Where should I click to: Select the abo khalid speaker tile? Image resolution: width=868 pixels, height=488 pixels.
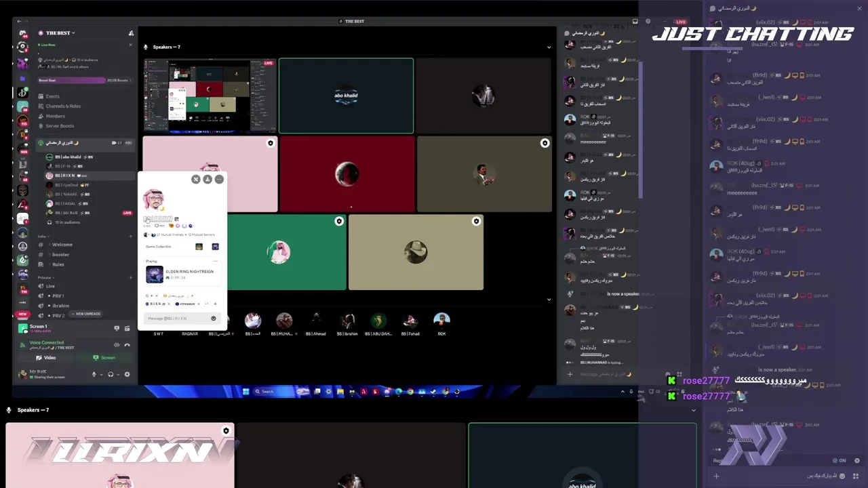(346, 96)
